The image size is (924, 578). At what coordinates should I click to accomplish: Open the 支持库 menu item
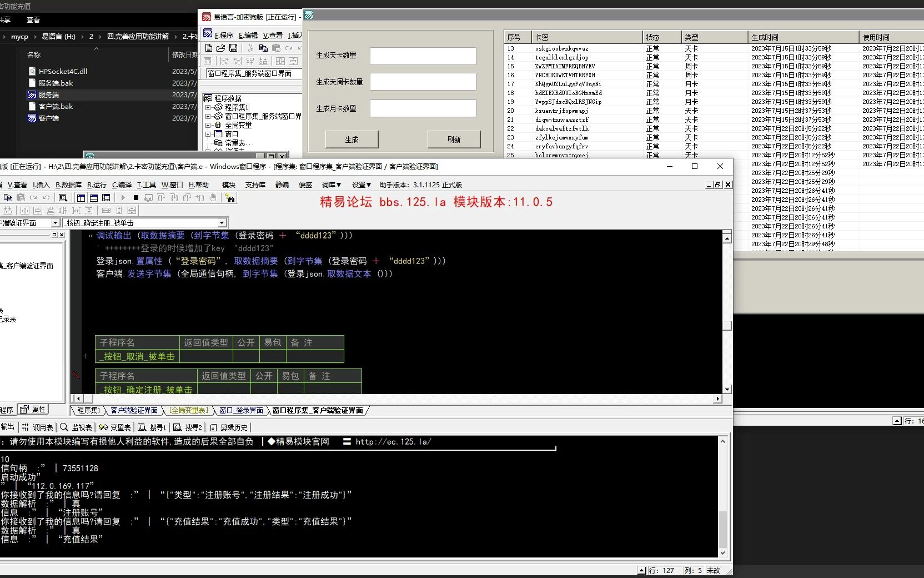(255, 185)
